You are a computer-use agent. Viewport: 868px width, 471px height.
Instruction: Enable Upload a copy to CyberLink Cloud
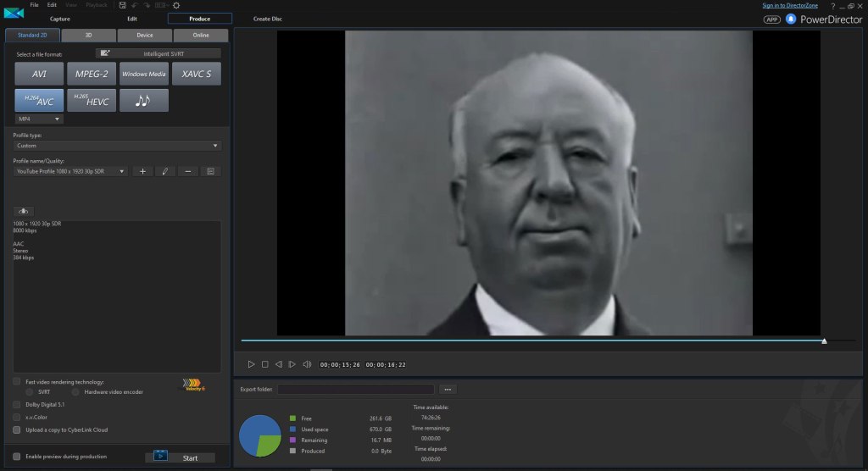pos(17,429)
